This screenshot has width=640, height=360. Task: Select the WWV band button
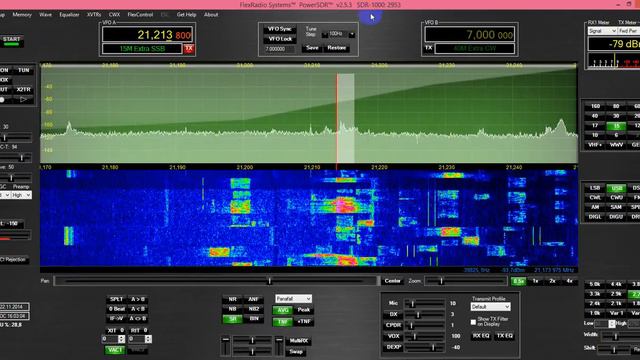[x=616, y=145]
